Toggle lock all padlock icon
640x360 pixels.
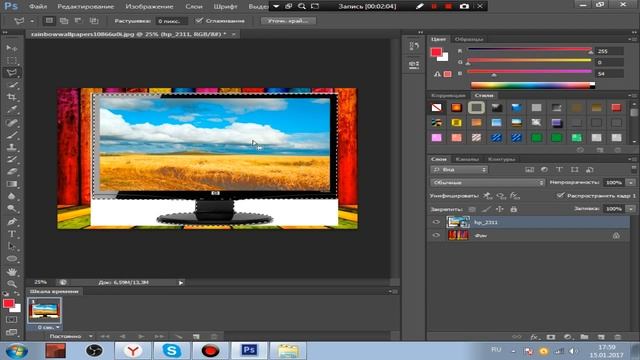[514, 209]
